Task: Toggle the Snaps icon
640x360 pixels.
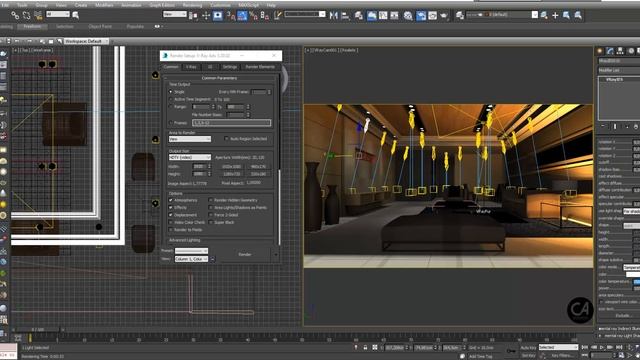Action: click(x=231, y=16)
